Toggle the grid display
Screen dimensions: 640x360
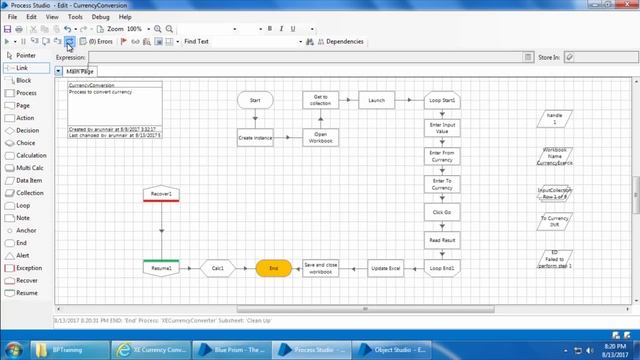pyautogui.click(x=169, y=42)
